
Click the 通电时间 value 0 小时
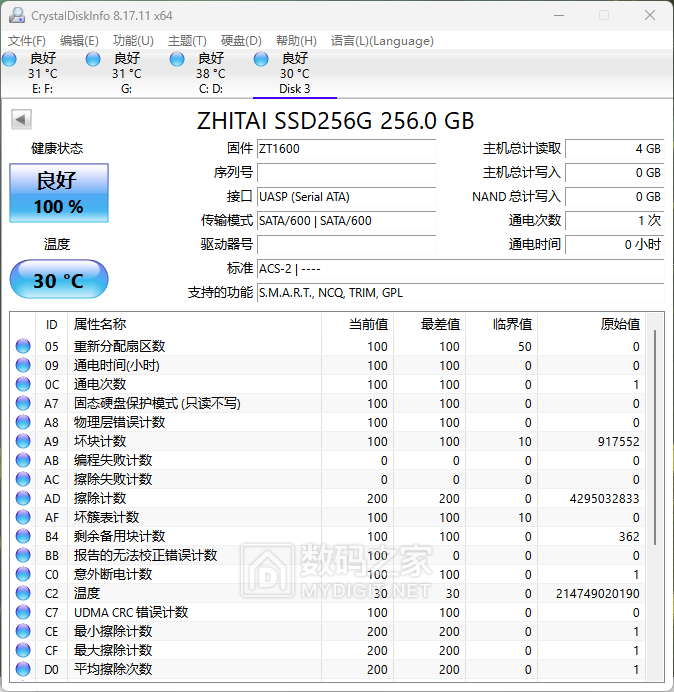(615, 244)
